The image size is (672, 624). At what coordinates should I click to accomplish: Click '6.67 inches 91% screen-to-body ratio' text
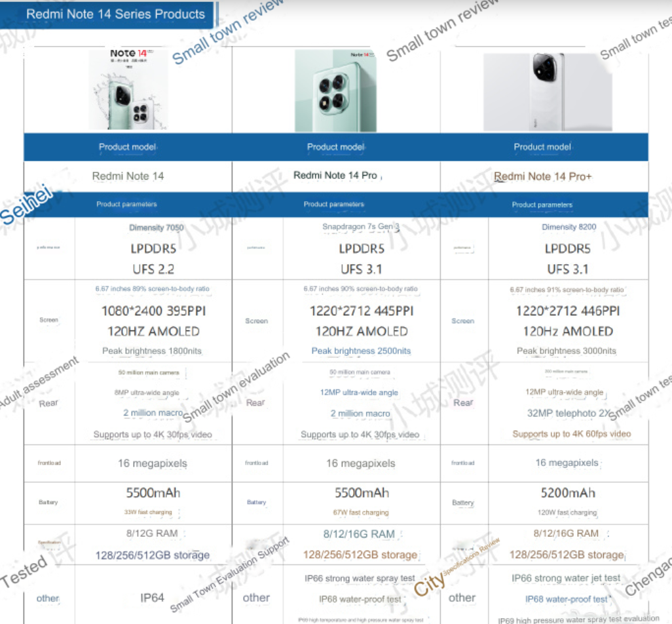(567, 290)
